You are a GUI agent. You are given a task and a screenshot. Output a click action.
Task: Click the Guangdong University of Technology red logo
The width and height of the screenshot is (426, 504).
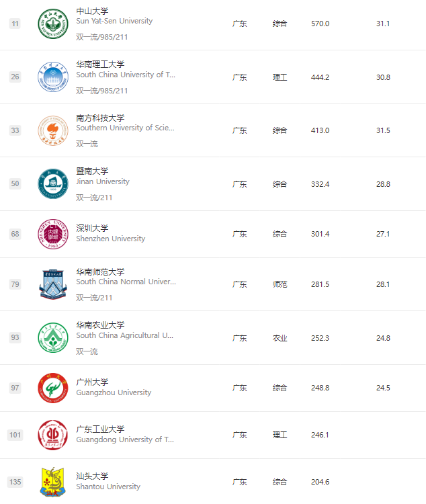(x=53, y=435)
